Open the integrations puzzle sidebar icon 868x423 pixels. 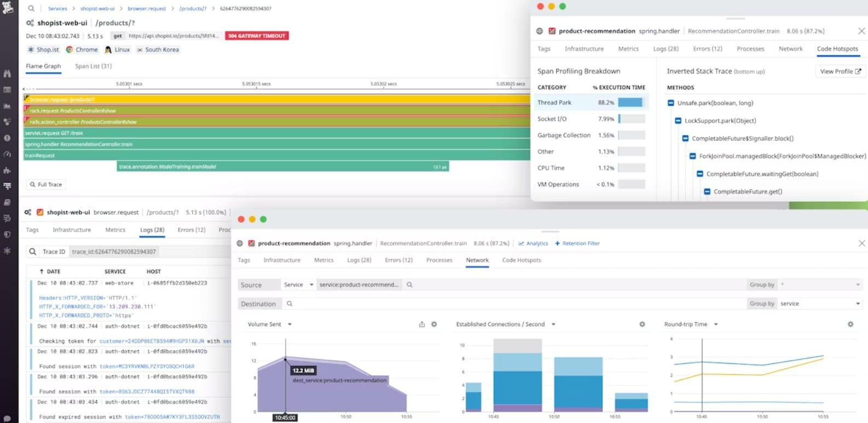click(7, 170)
